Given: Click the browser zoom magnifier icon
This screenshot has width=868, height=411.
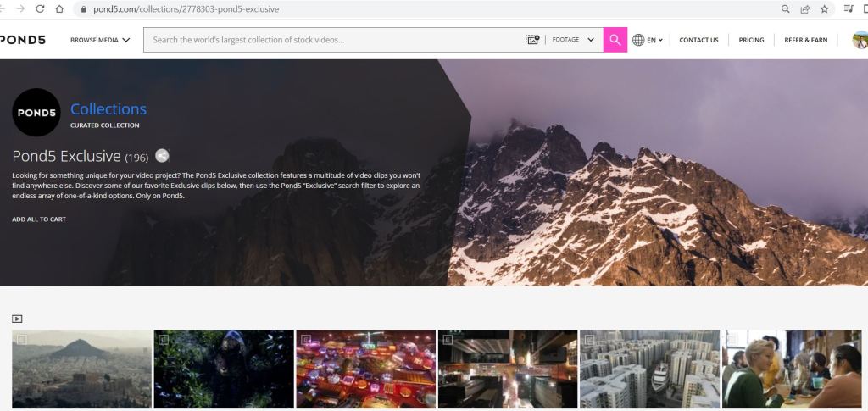Looking at the screenshot, I should [786, 9].
